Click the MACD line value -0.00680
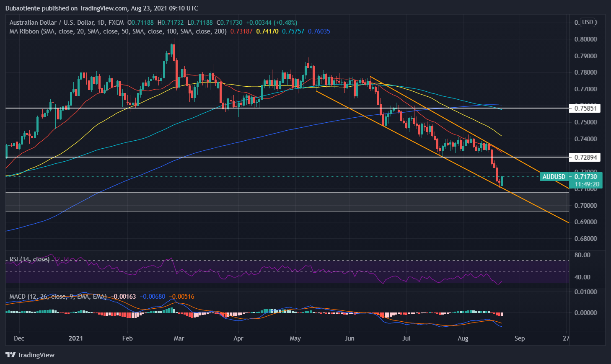 153,297
